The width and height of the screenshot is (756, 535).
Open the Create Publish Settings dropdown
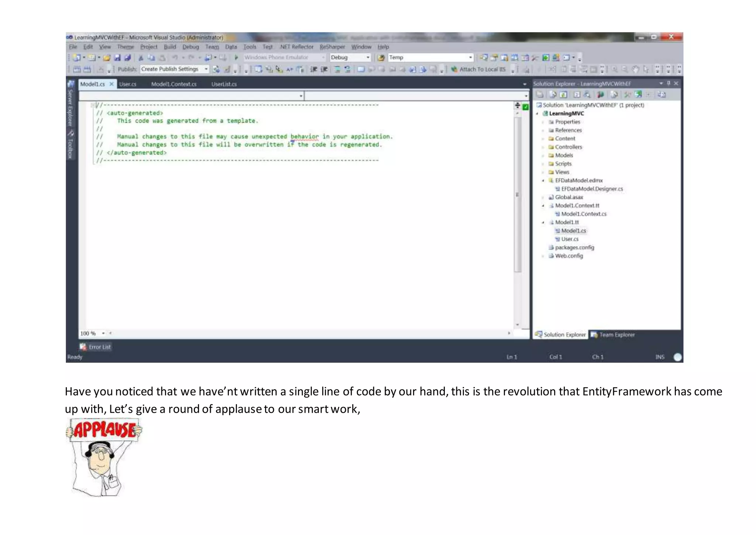tap(206, 69)
